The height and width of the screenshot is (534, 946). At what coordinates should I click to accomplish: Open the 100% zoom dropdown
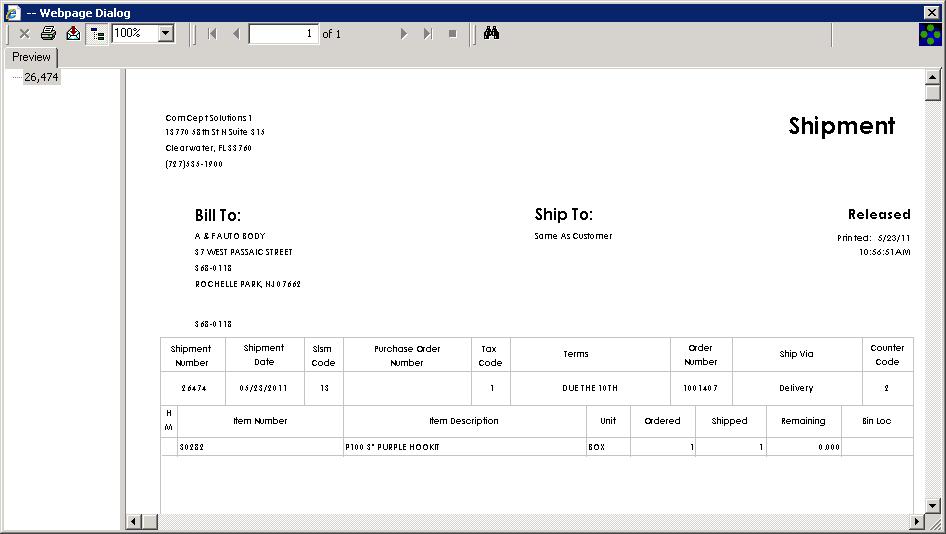coord(166,33)
